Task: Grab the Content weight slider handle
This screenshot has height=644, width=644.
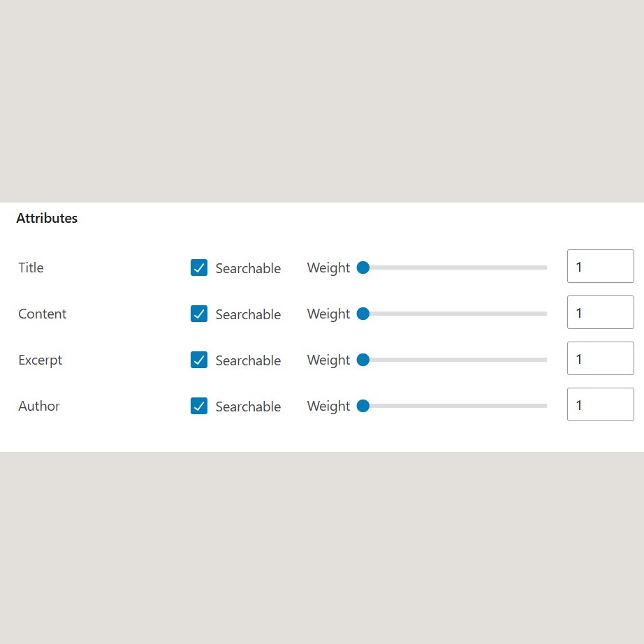Action: coord(363,314)
